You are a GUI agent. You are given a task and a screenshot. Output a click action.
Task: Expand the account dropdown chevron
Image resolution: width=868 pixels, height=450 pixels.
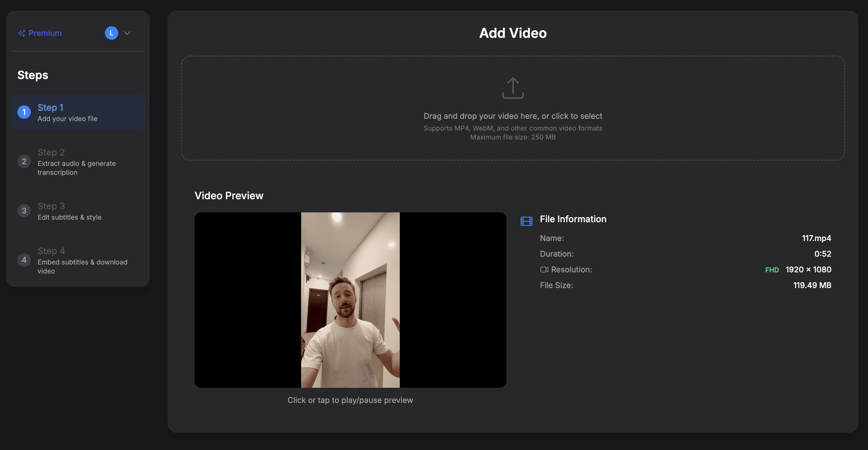tap(127, 33)
